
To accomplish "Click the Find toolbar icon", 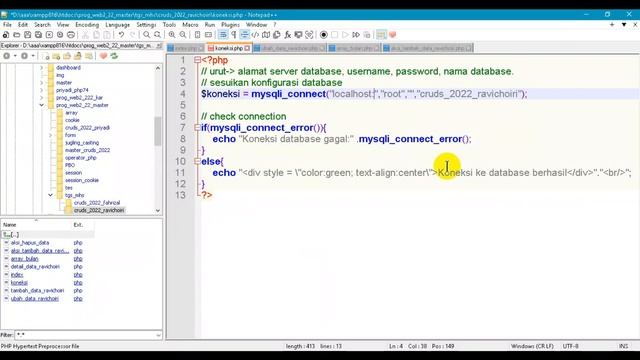I will [x=146, y=35].
